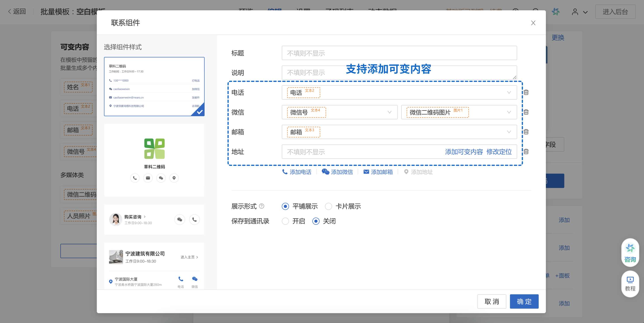644x323 pixels.
Task: Click mail icon in 草料二维码 logo style card
Action: (148, 178)
